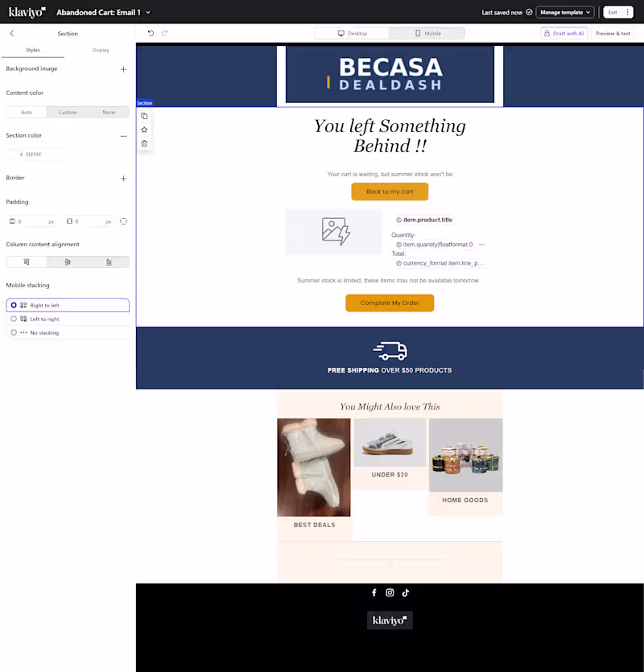This screenshot has width=644, height=672.
Task: Align column content to bottom
Action: click(109, 262)
